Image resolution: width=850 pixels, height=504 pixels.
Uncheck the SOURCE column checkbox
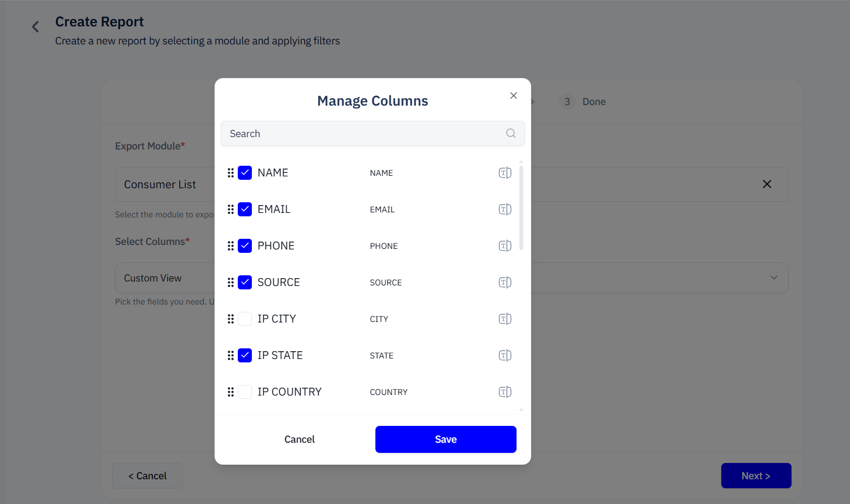(245, 283)
